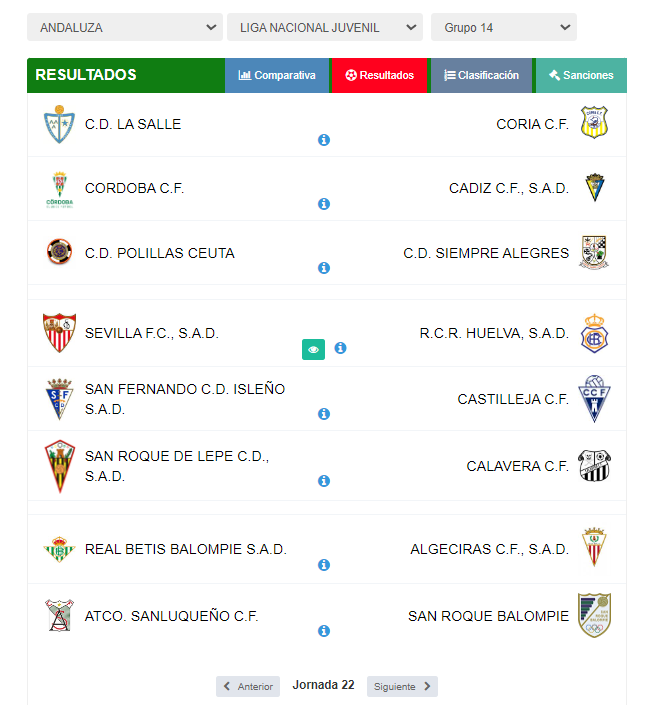Click the green eye view button
The width and height of the screenshot is (657, 705).
point(313,349)
